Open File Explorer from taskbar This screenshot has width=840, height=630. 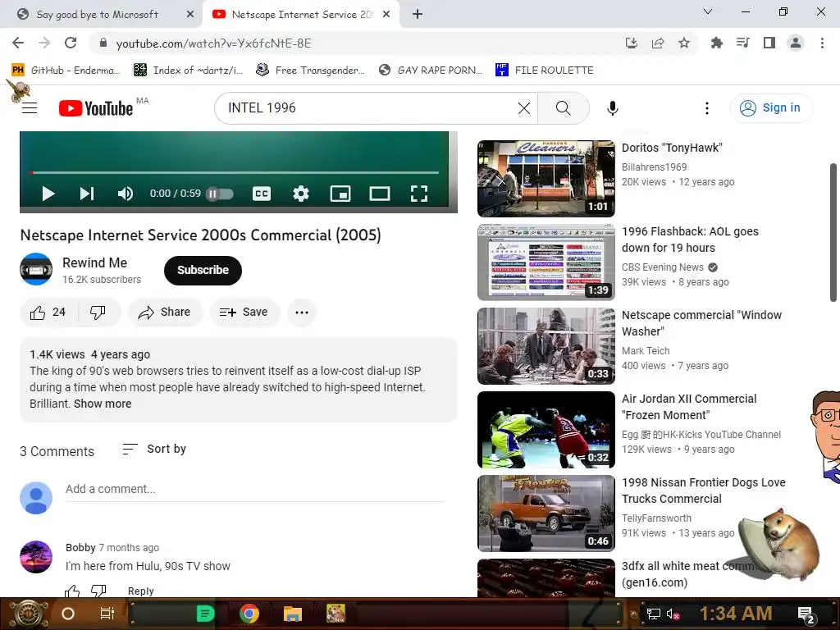pyautogui.click(x=293, y=614)
